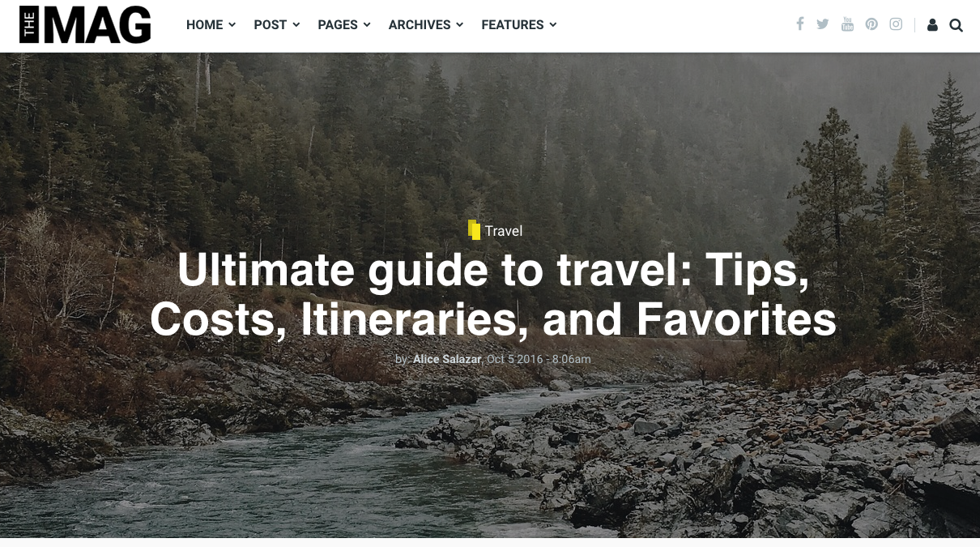Open the POST menu item

click(277, 25)
